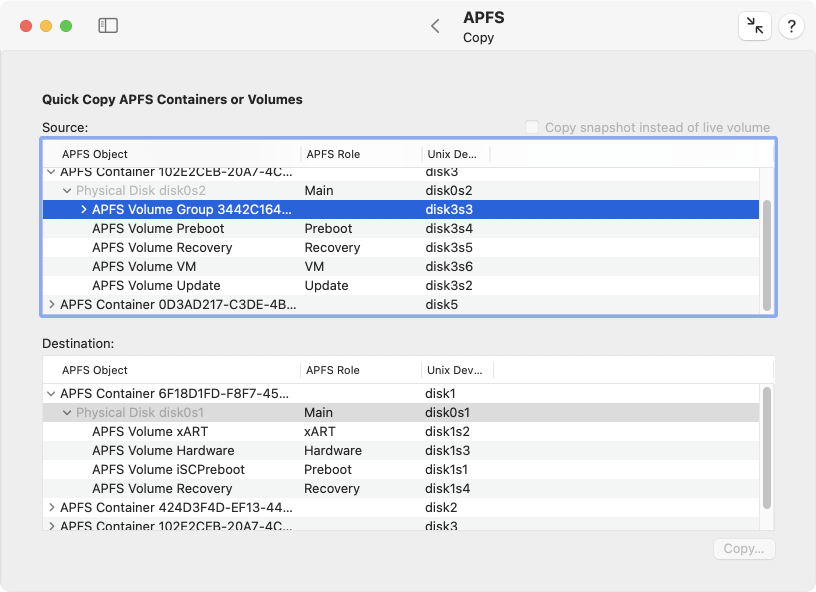This screenshot has height=592, width=816.
Task: Collapse source Physical Disk disk0s2 chevron
Action: point(67,190)
